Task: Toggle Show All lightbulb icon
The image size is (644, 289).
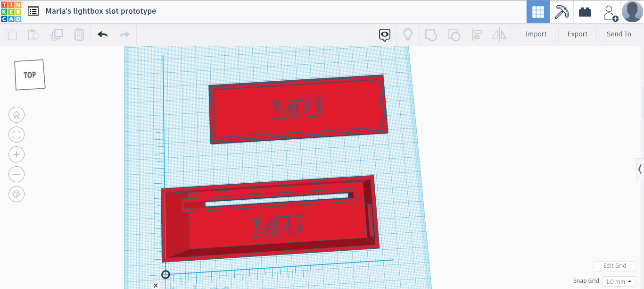Action: (407, 34)
